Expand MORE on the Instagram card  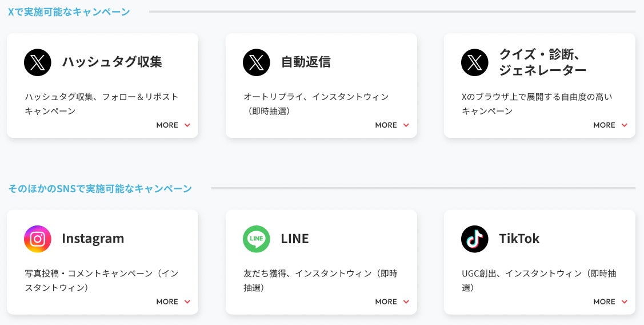point(173,302)
